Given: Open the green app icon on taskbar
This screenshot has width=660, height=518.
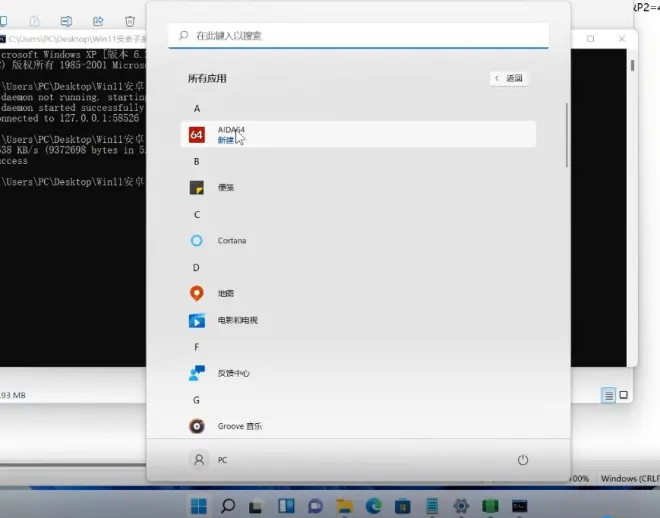Looking at the screenshot, I should click(490, 506).
